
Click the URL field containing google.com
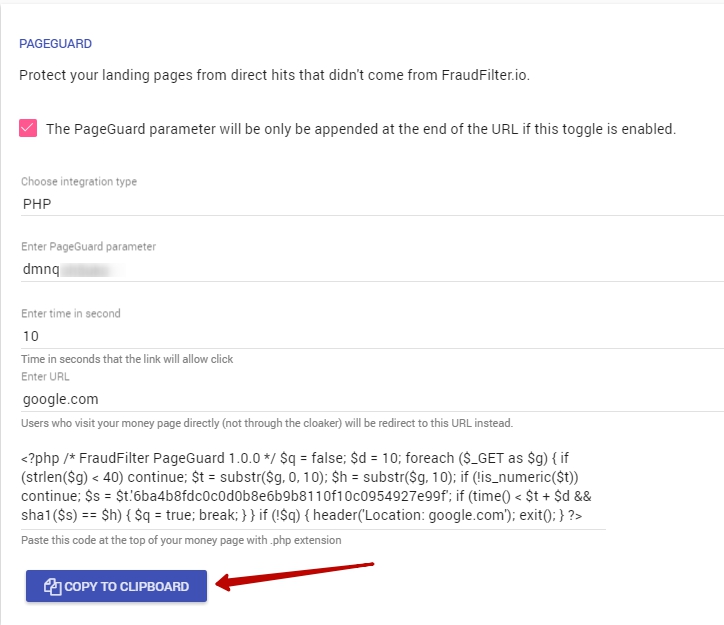370,398
